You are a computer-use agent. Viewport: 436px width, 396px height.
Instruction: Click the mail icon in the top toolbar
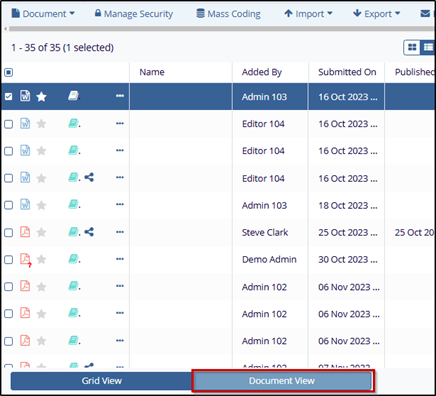(x=425, y=14)
